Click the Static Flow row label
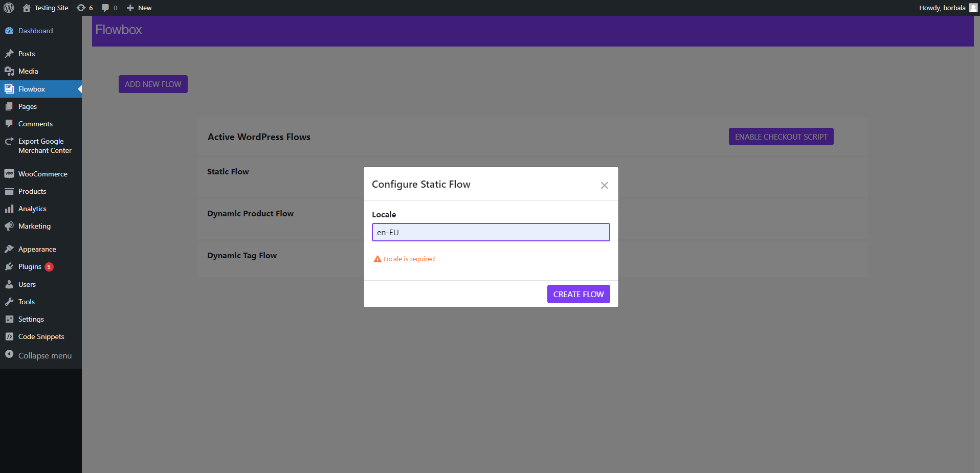The image size is (980, 473). [228, 172]
